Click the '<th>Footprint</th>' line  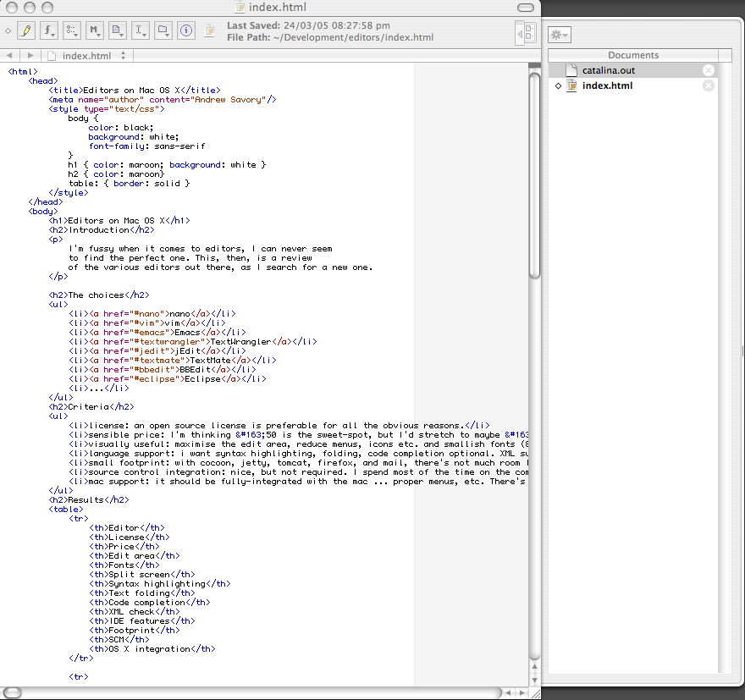tap(135, 631)
